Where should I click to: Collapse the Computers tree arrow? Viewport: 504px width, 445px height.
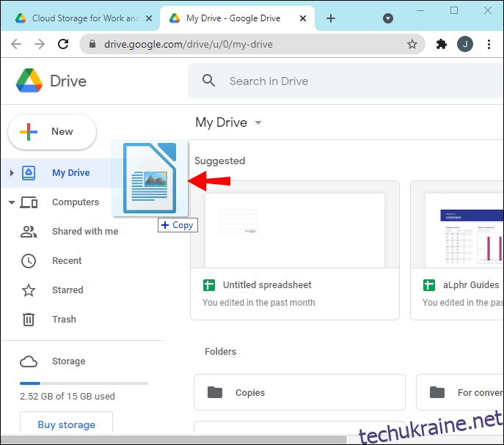point(12,202)
